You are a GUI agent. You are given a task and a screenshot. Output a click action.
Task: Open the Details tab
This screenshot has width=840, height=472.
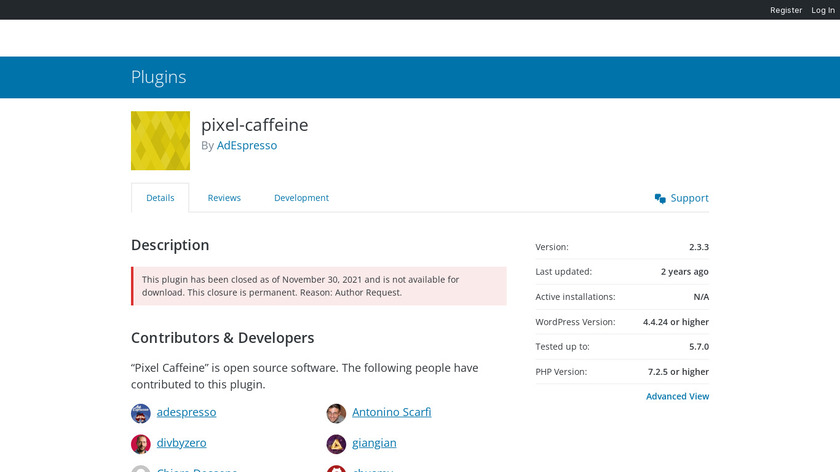(x=160, y=198)
